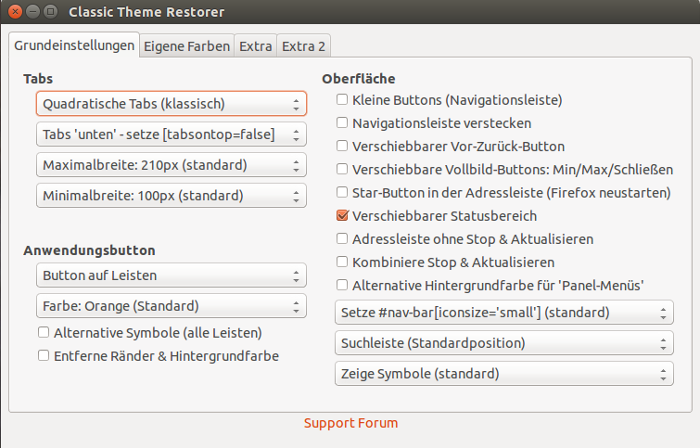
Task: Enable Kleine Buttons (Navigationsleiste) checkbox
Action: pyautogui.click(x=343, y=100)
